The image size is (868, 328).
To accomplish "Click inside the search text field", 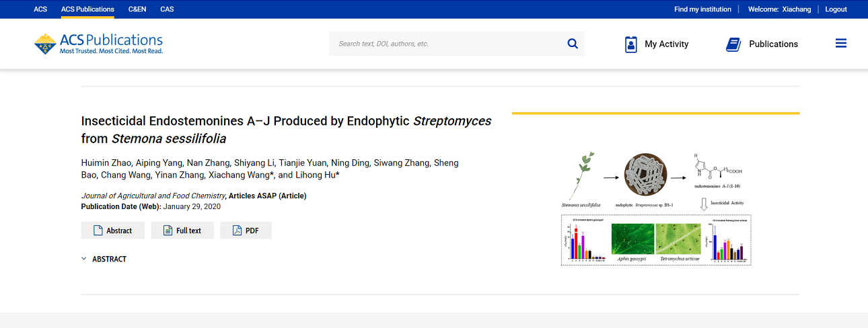I will 444,44.
